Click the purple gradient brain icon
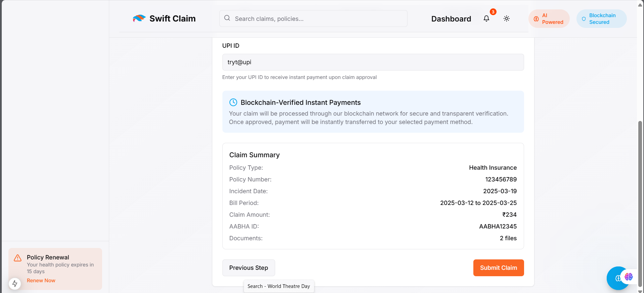644x293 pixels. coord(629,277)
